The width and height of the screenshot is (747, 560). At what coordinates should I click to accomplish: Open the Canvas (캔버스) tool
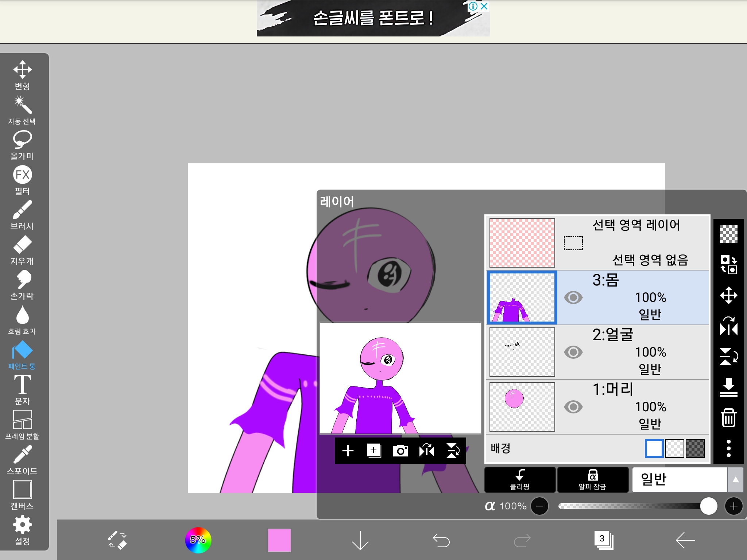pyautogui.click(x=22, y=495)
